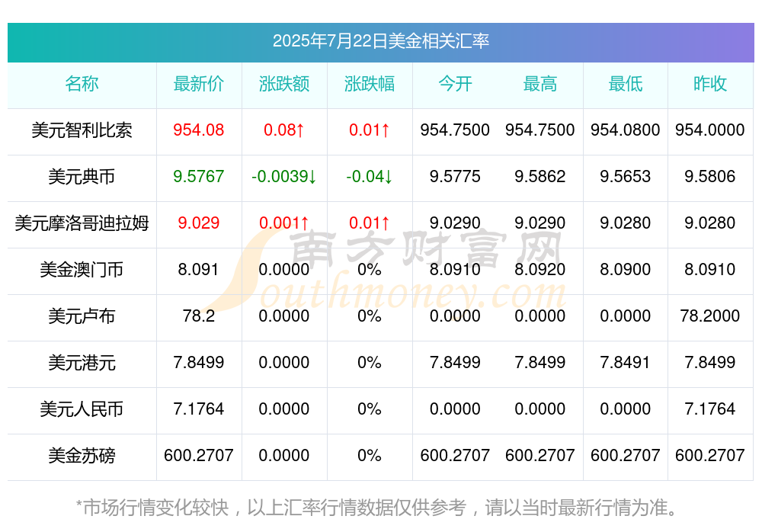Image resolution: width=762 pixels, height=532 pixels.
Task: Select the 美元卢布 row name
Action: point(82,316)
